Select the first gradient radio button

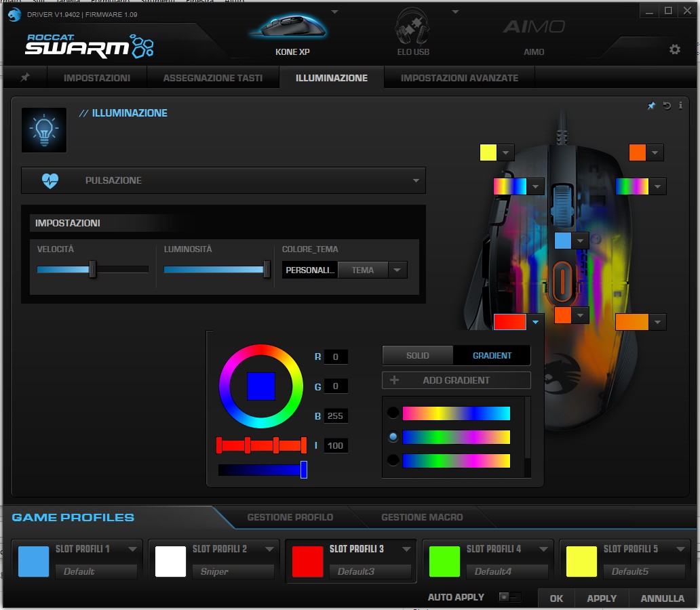pos(393,413)
